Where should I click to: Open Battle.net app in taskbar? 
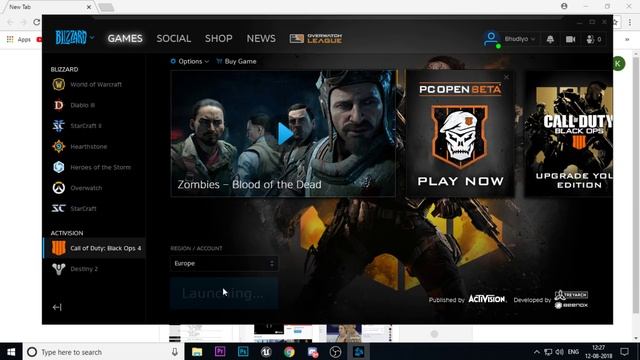pyautogui.click(x=359, y=352)
